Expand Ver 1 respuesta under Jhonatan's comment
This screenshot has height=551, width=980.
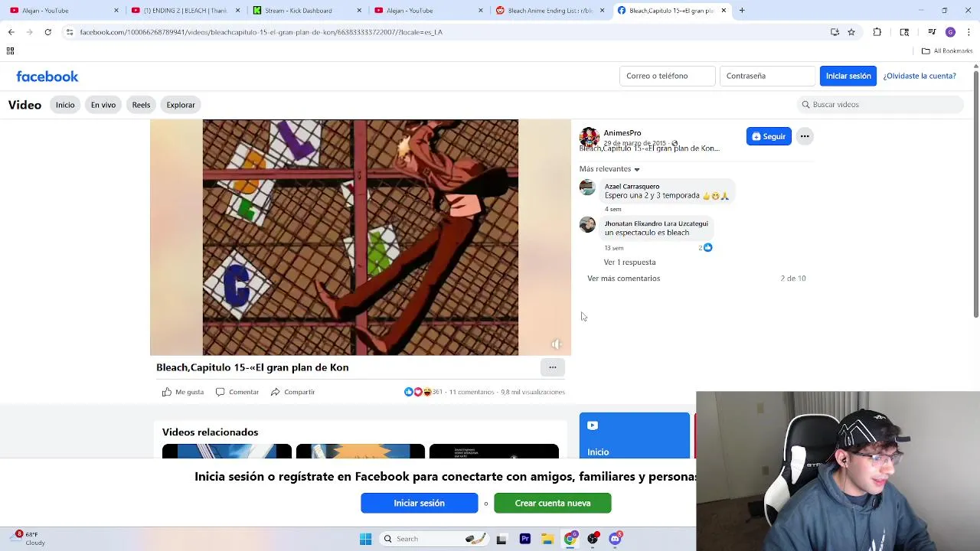629,262
